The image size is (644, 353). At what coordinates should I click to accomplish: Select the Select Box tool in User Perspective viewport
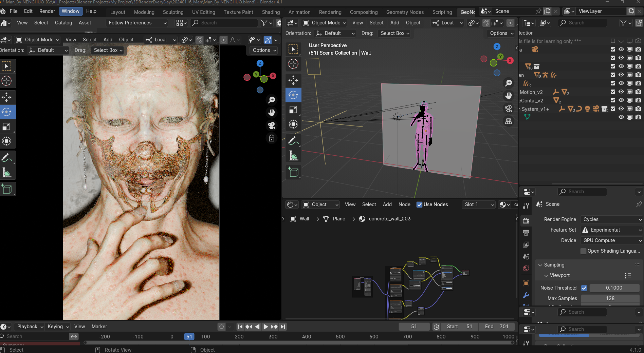click(x=293, y=49)
